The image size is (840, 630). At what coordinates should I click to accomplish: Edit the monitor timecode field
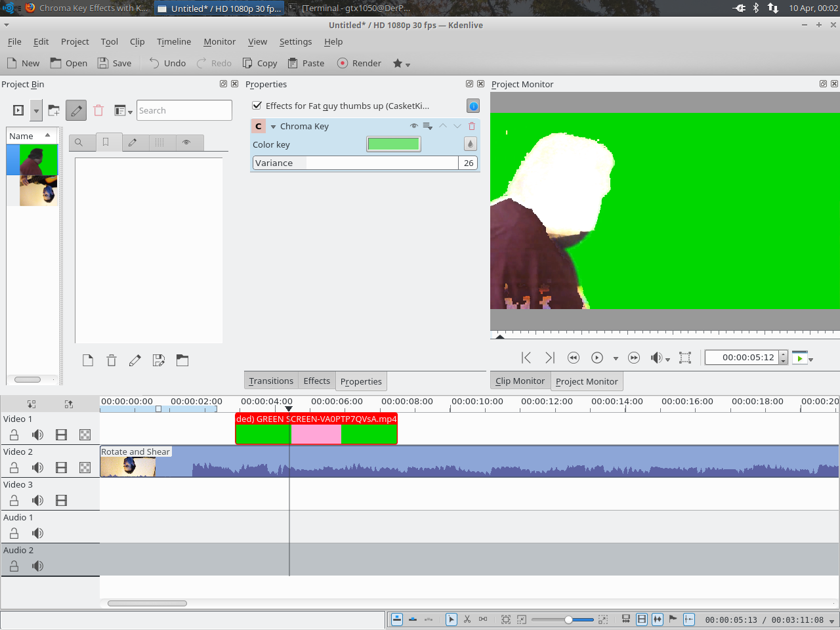(742, 357)
